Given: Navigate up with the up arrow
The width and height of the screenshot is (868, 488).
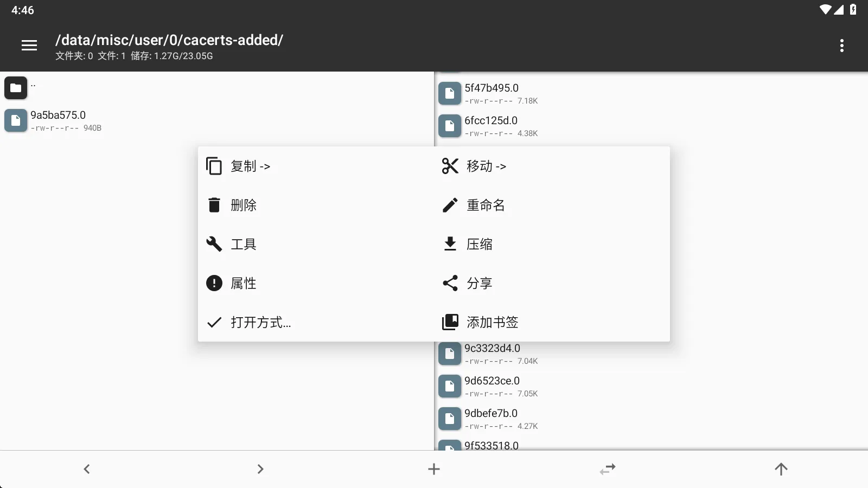Looking at the screenshot, I should (781, 469).
